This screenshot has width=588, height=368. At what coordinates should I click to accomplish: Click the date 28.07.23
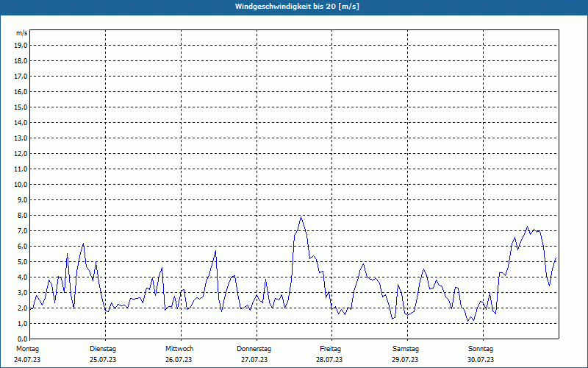(x=329, y=360)
